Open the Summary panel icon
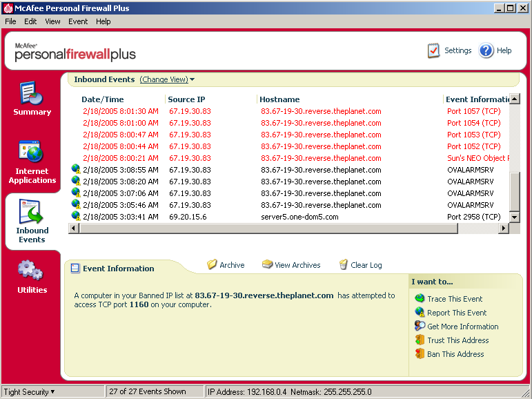532x399 pixels. coord(32,93)
